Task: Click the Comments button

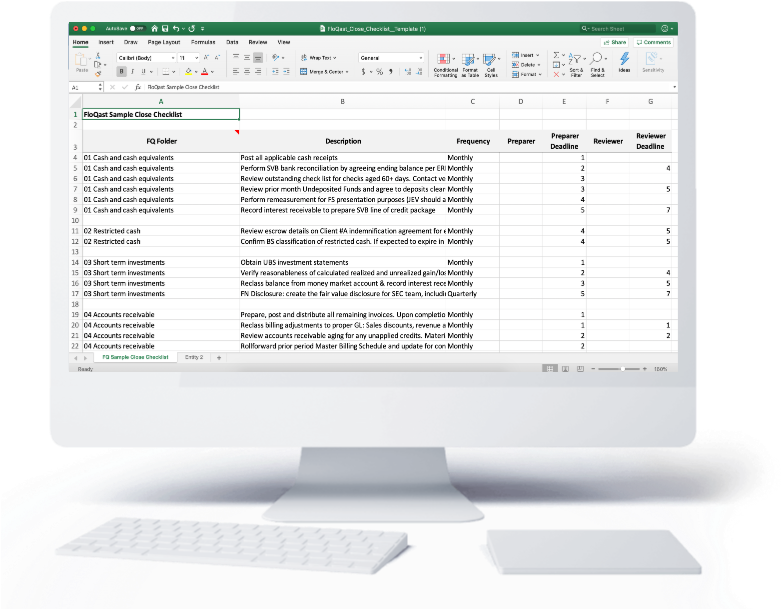Action: (653, 42)
